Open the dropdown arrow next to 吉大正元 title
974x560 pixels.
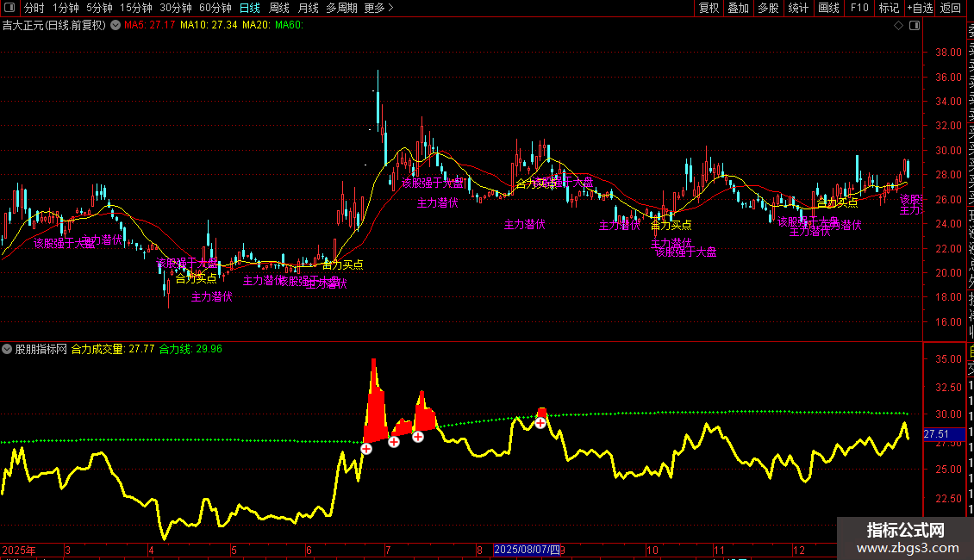pyautogui.click(x=116, y=26)
